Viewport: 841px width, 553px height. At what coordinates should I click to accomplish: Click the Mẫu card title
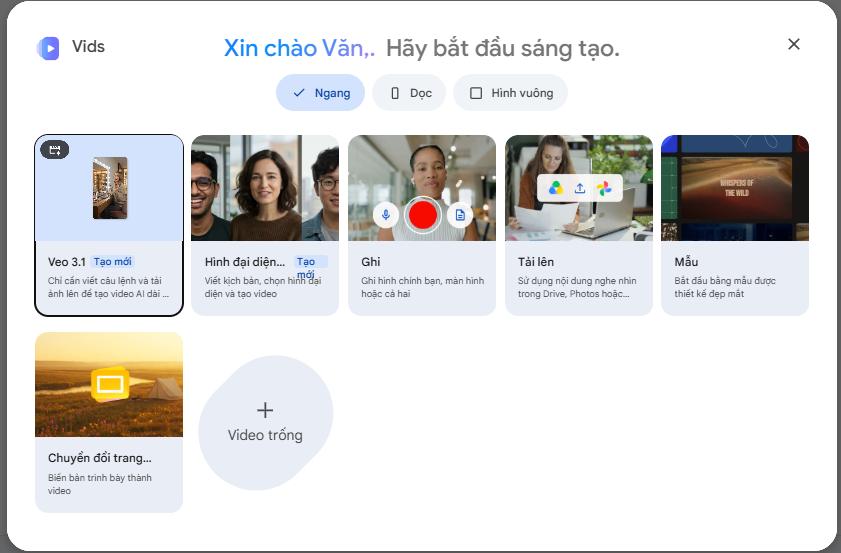(x=687, y=262)
